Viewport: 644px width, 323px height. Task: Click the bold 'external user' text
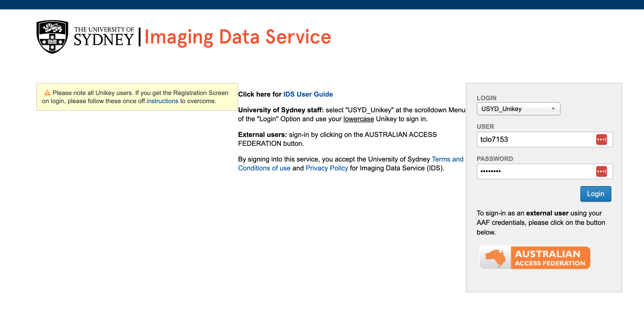(x=547, y=213)
